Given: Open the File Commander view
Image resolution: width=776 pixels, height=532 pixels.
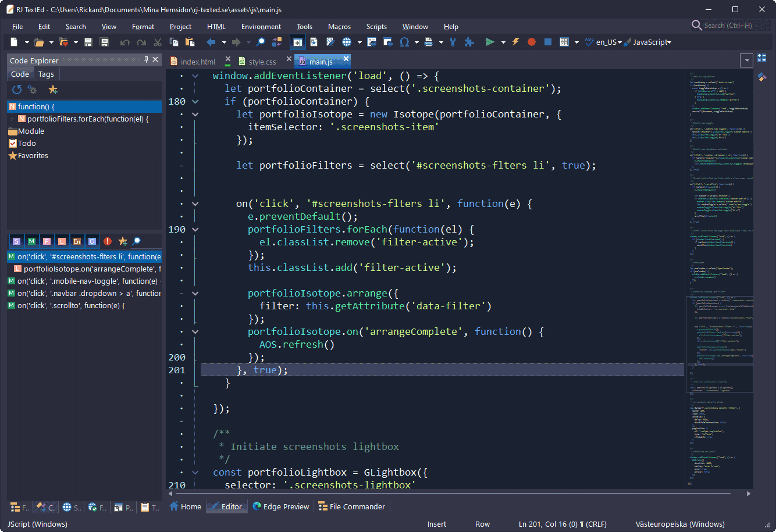Looking at the screenshot, I should (351, 506).
